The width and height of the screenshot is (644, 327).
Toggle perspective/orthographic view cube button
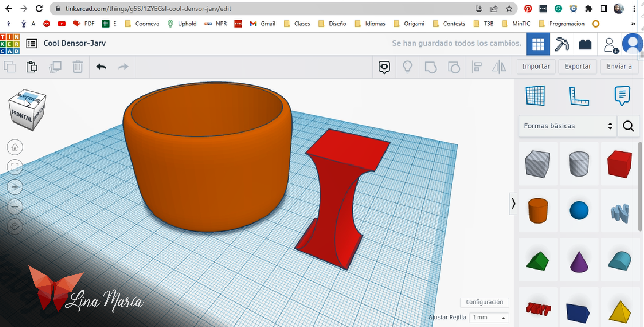(15, 226)
